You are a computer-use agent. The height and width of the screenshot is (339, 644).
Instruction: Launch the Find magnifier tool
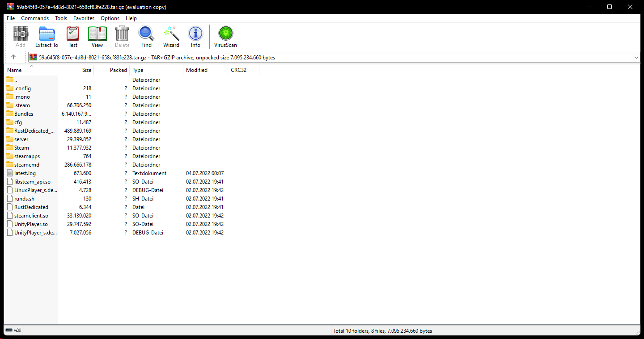(x=146, y=37)
